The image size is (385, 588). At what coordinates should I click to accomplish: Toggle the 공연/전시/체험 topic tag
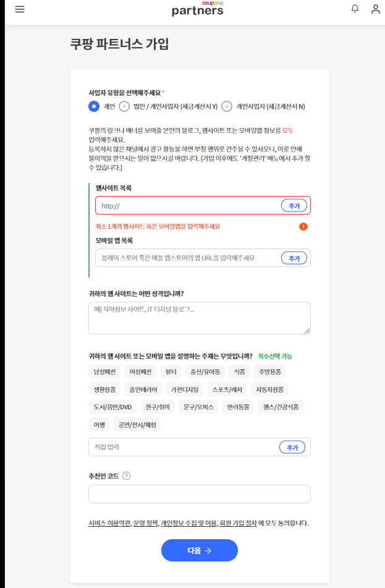click(137, 425)
